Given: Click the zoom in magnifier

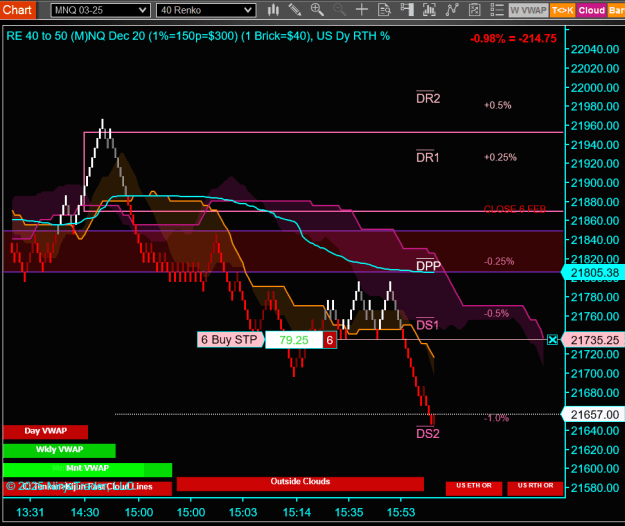Looking at the screenshot, I should [317, 10].
